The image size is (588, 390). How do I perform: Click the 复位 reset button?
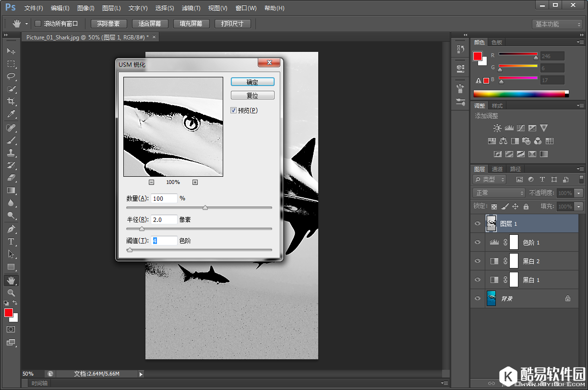(252, 96)
